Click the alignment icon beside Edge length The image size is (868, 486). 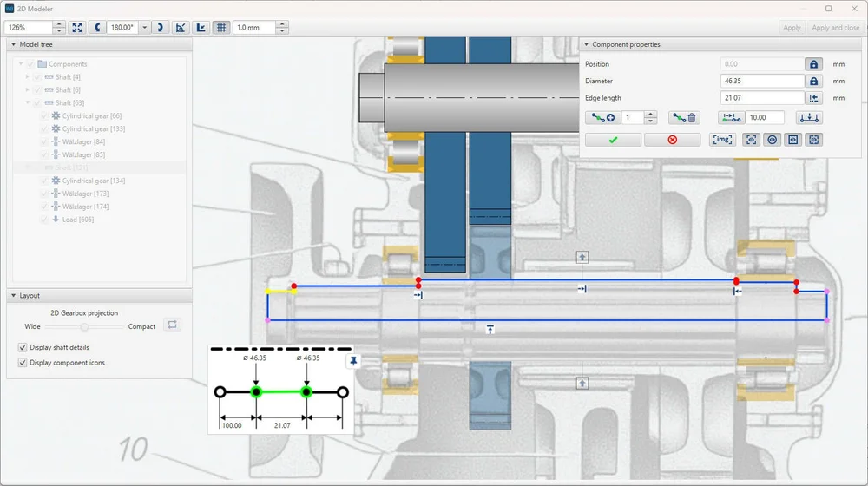[x=813, y=98]
